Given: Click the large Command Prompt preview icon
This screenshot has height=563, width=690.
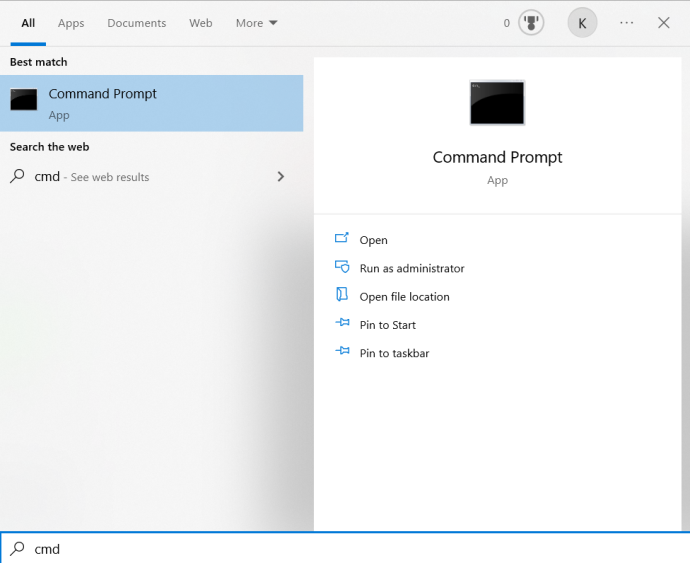Looking at the screenshot, I should coord(497,103).
